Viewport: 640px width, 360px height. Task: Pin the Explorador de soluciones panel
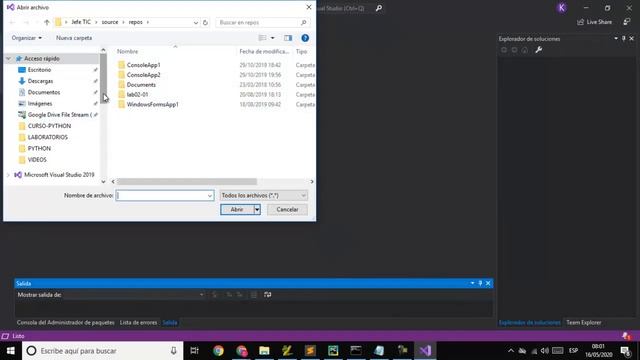pyautogui.click(x=624, y=38)
